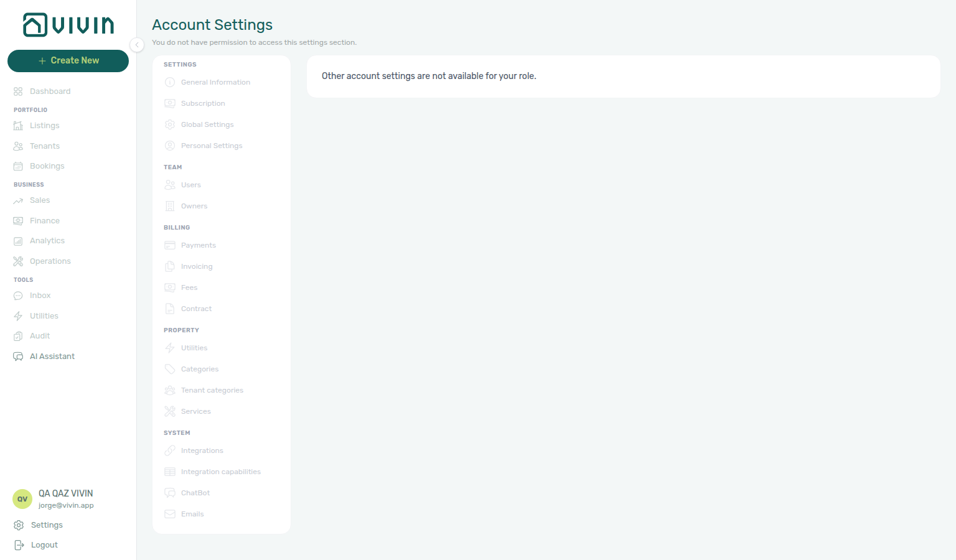Select Global Settings in settings list
This screenshot has width=956, height=560.
click(207, 124)
